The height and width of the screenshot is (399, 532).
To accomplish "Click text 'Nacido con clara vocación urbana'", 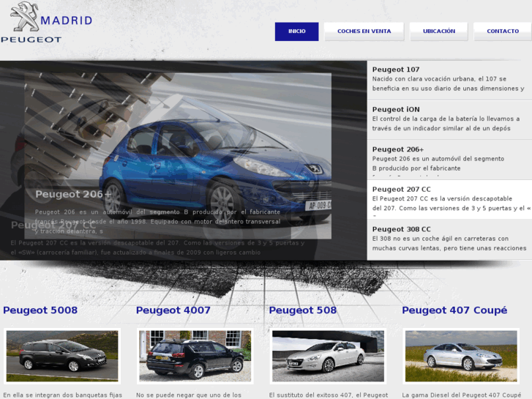I will coord(424,79).
